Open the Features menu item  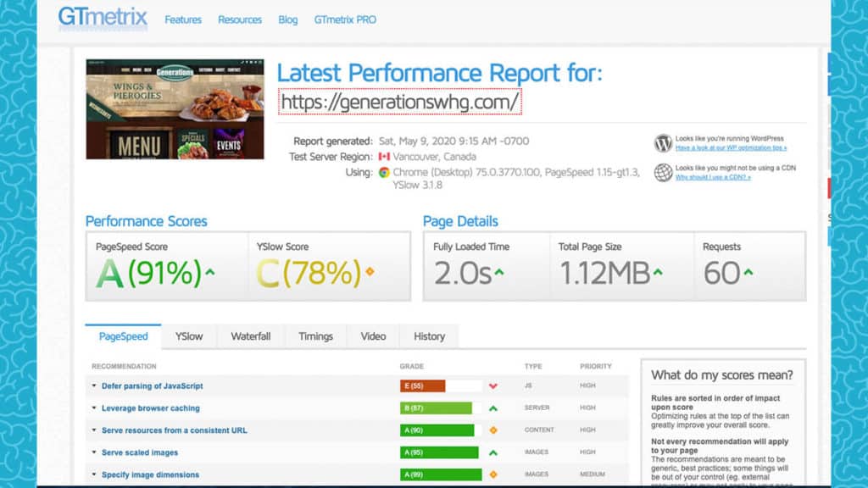[183, 19]
